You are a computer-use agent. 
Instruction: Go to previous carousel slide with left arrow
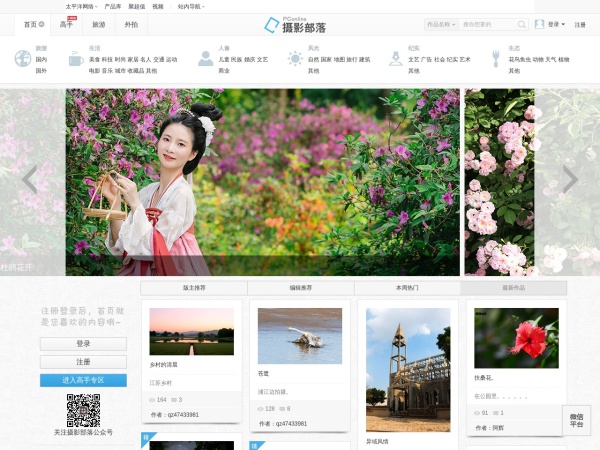[x=29, y=179]
